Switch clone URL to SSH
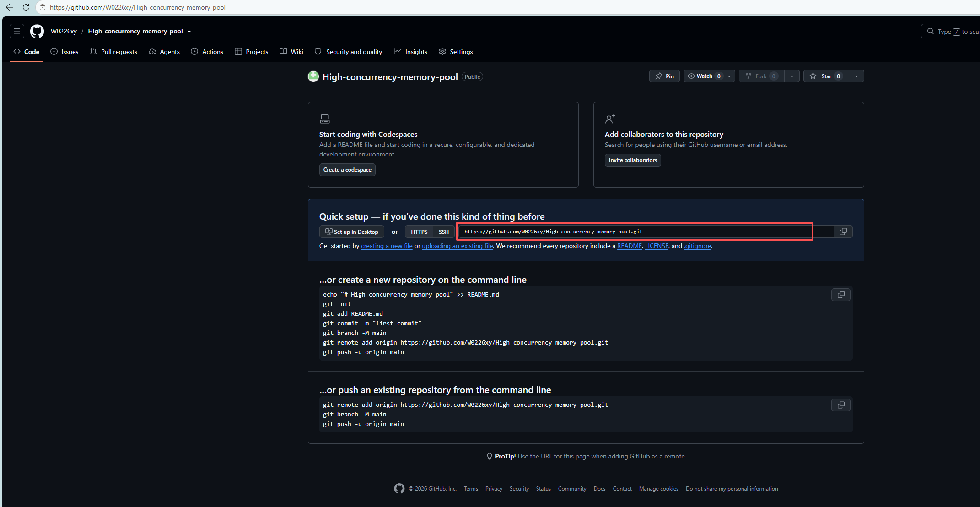The image size is (980, 507). pyautogui.click(x=444, y=232)
